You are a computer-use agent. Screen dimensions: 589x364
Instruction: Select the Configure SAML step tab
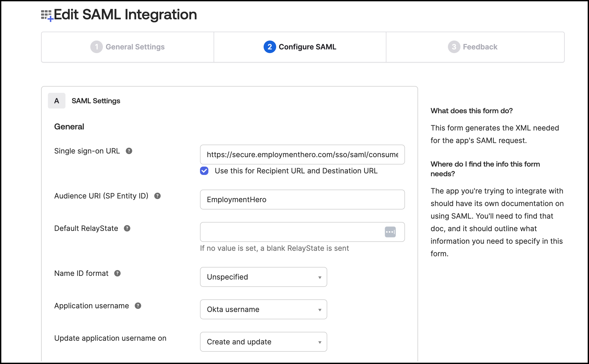pos(300,47)
